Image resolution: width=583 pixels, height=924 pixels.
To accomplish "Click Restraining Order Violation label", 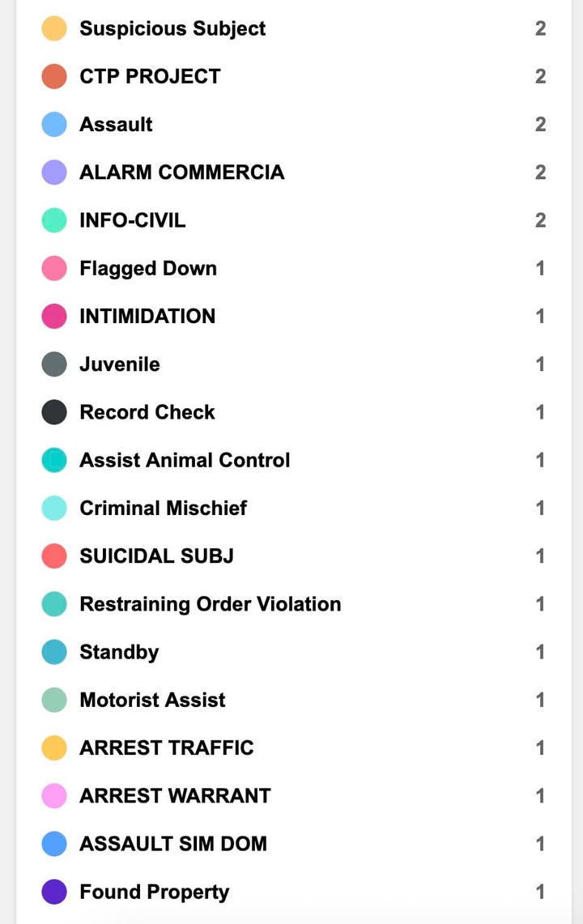I will tap(210, 604).
